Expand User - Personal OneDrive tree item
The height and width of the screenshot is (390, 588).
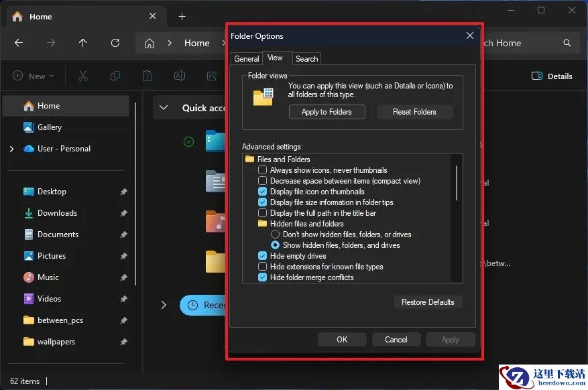tap(11, 149)
